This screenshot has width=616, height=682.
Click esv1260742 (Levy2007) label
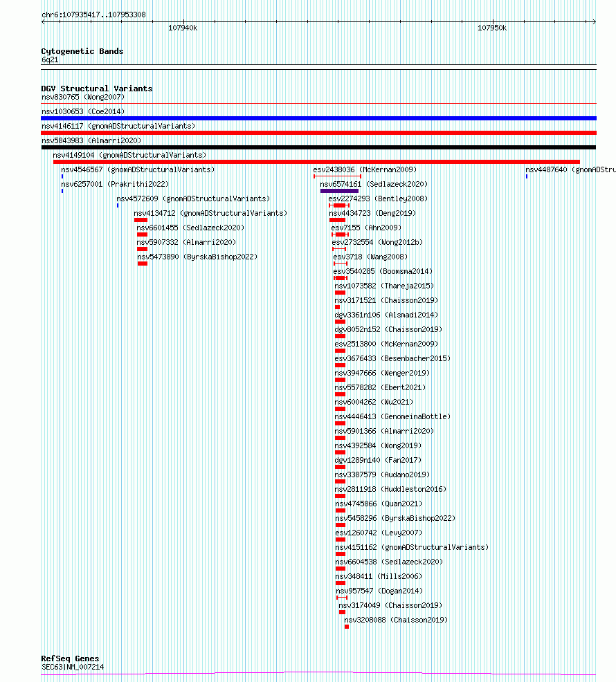tap(379, 533)
